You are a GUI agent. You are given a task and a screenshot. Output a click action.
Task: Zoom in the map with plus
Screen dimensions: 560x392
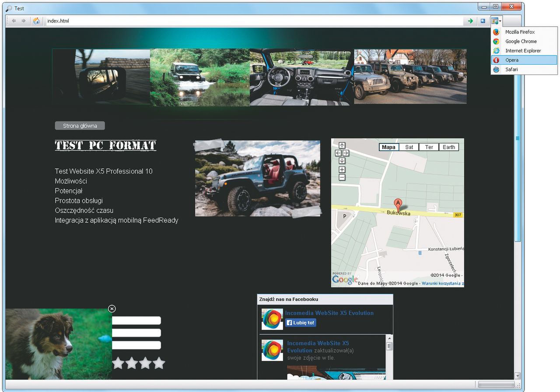click(342, 170)
